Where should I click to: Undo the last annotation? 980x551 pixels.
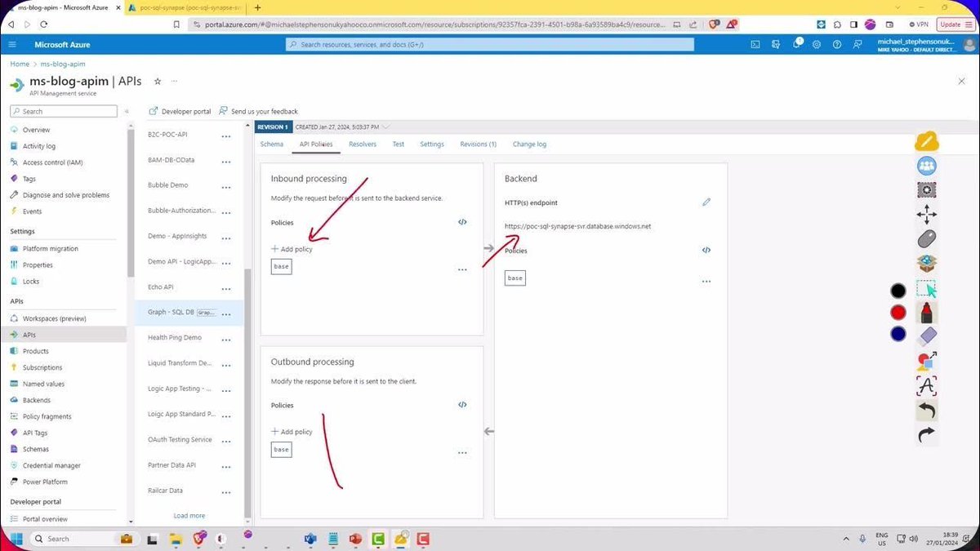pos(926,411)
